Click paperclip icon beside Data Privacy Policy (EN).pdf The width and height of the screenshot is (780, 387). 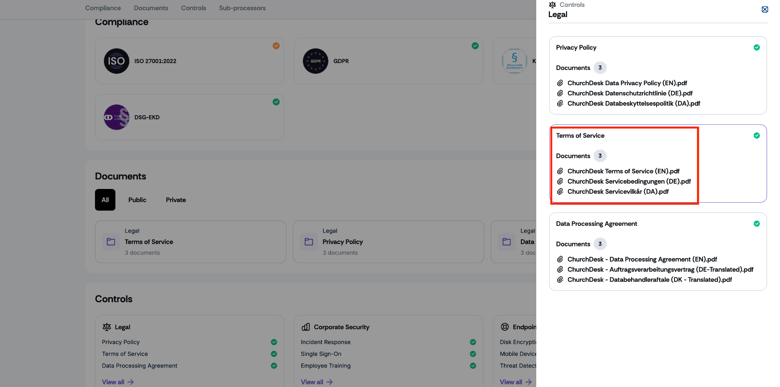click(560, 83)
